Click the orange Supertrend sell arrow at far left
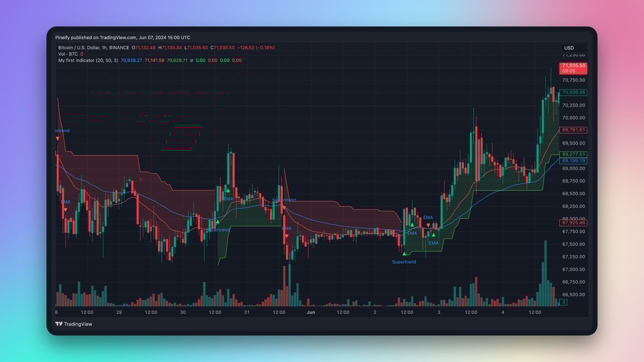This screenshot has width=644, height=362. [x=58, y=139]
